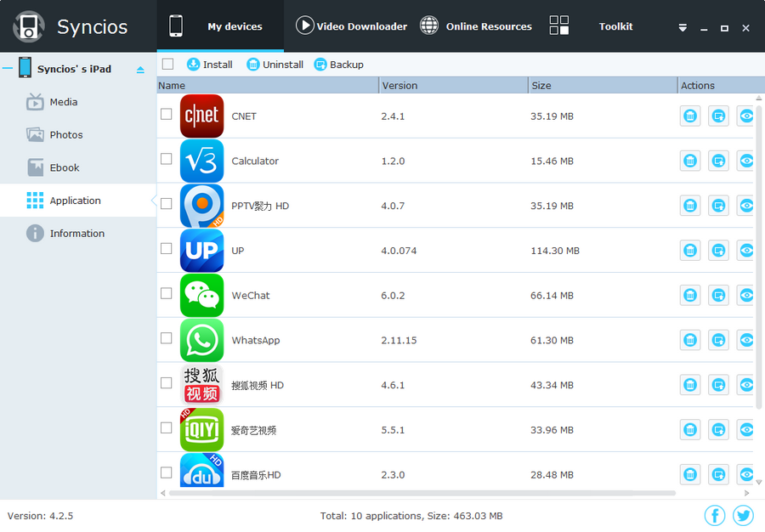The image size is (765, 532).
Task: Back up WeChat from its row
Action: click(718, 296)
